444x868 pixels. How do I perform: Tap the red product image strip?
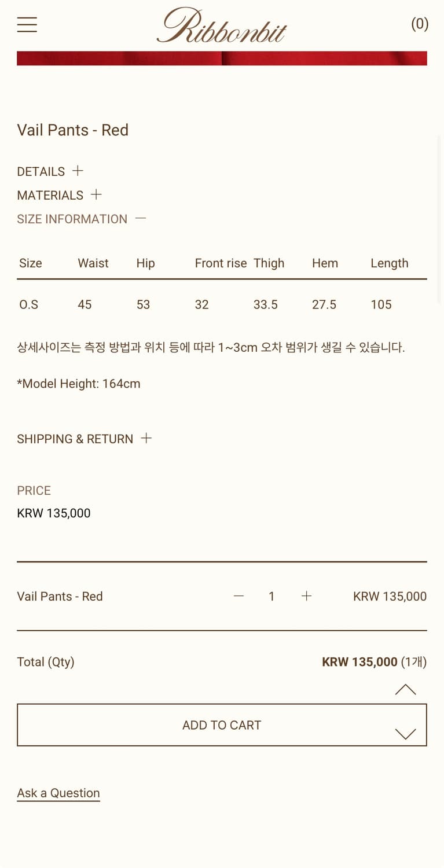[x=222, y=58]
